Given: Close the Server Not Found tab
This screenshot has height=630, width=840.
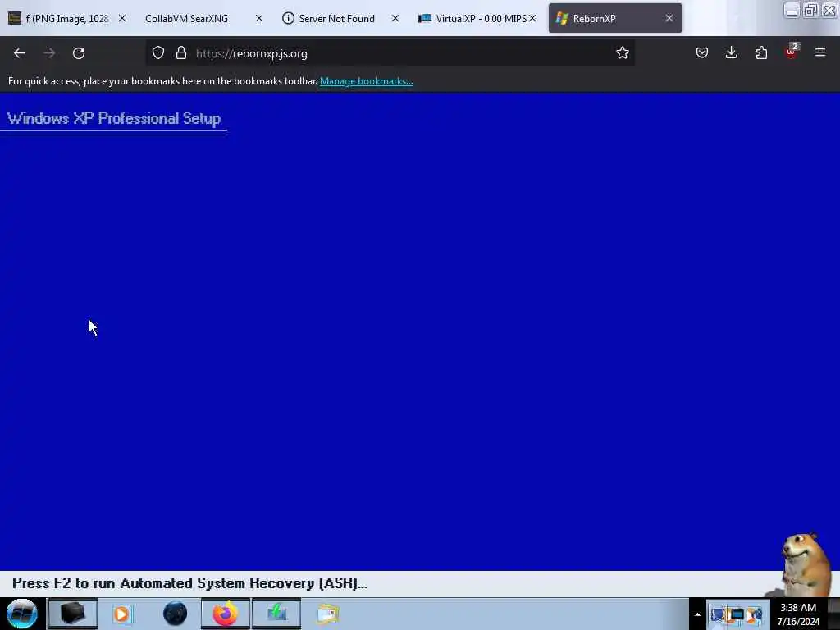Looking at the screenshot, I should tap(395, 18).
